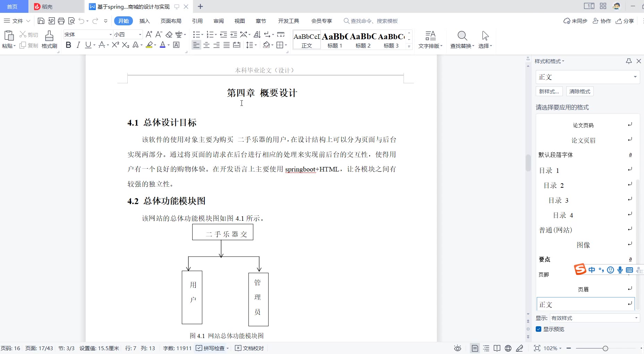Apply Subscript formatting
The width and height of the screenshot is (644, 354).
[x=126, y=45]
